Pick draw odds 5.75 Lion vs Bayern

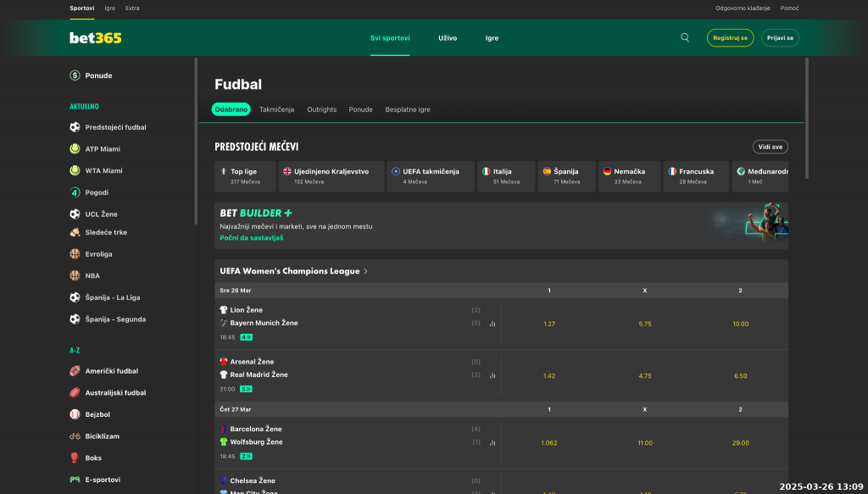645,325
